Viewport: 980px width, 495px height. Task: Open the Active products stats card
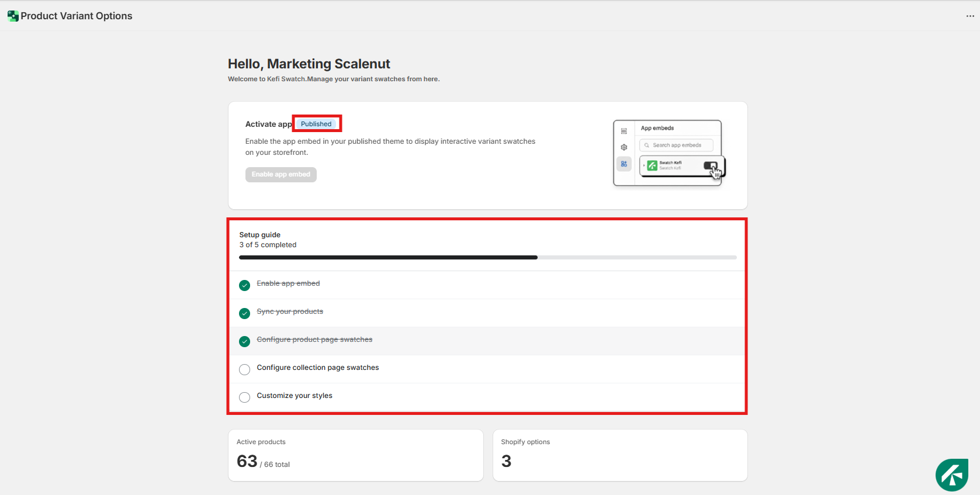(x=355, y=455)
